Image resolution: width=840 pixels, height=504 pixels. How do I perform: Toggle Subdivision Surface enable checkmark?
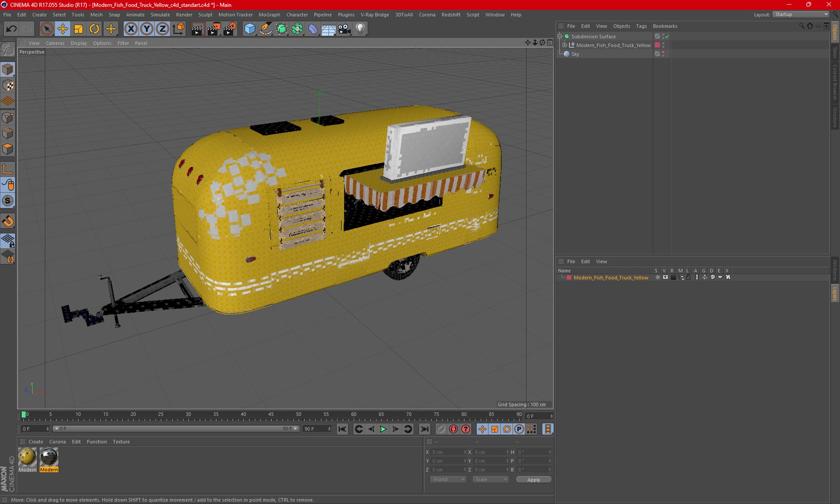[x=667, y=36]
